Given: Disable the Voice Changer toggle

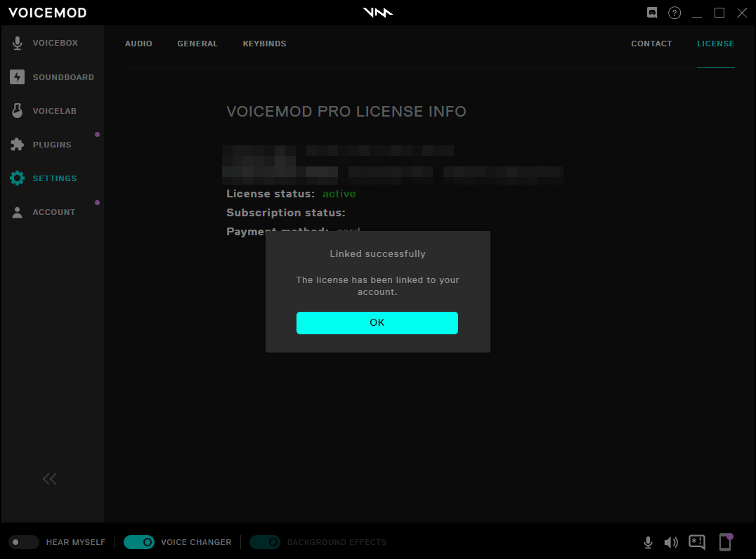Looking at the screenshot, I should coord(139,542).
